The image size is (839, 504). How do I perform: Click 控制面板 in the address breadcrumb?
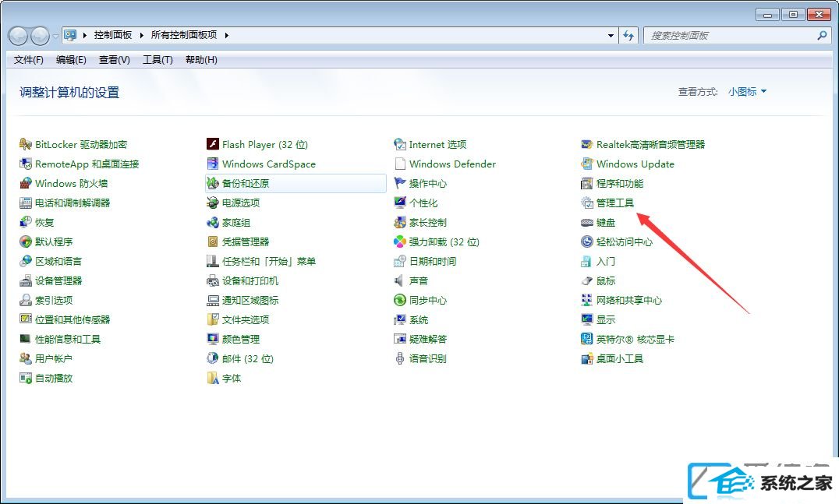pyautogui.click(x=113, y=35)
